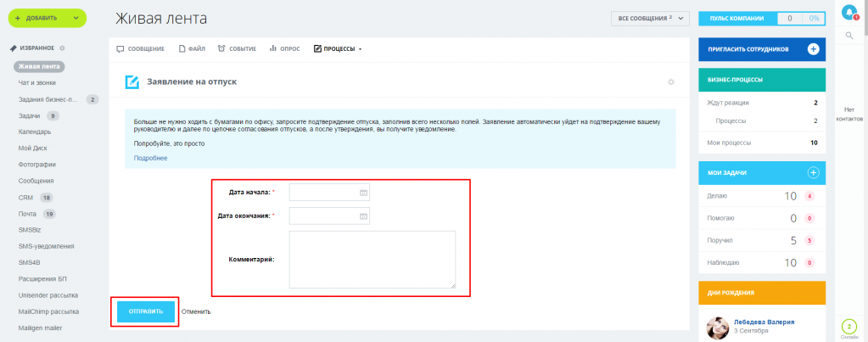This screenshot has width=868, height=342.
Task: Open Лебедева Валерия profile link
Action: 764,322
